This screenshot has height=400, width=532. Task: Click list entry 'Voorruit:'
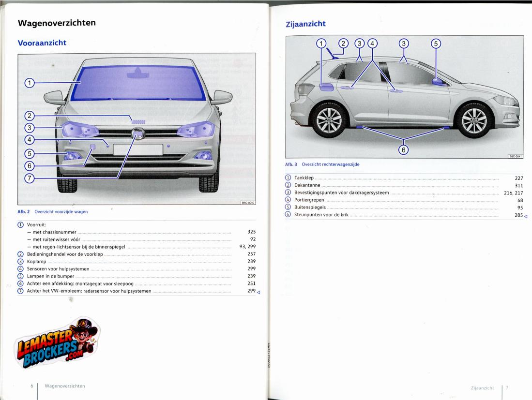(36, 225)
